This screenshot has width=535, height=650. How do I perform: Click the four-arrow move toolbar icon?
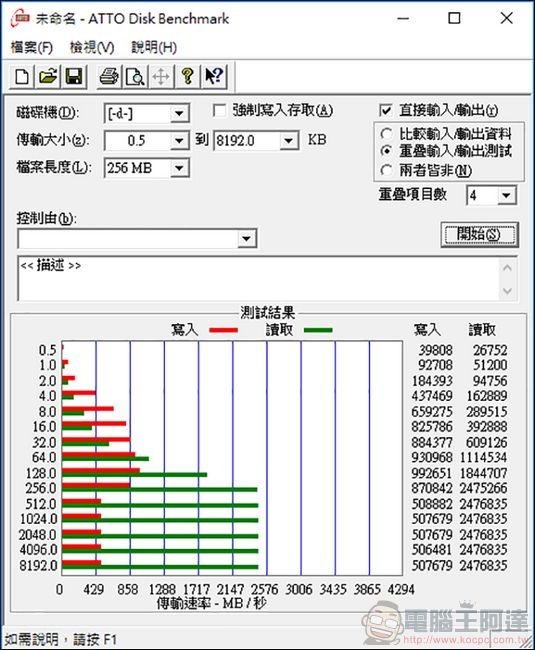click(x=161, y=77)
